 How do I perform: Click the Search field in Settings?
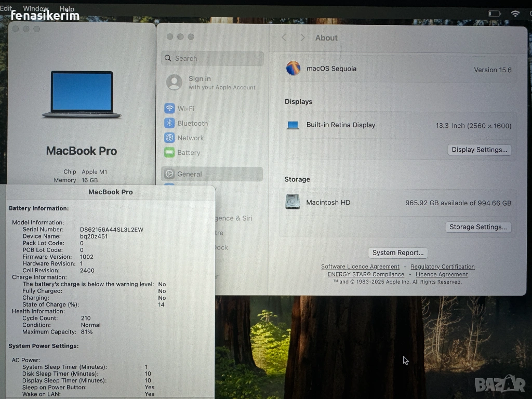tap(212, 59)
